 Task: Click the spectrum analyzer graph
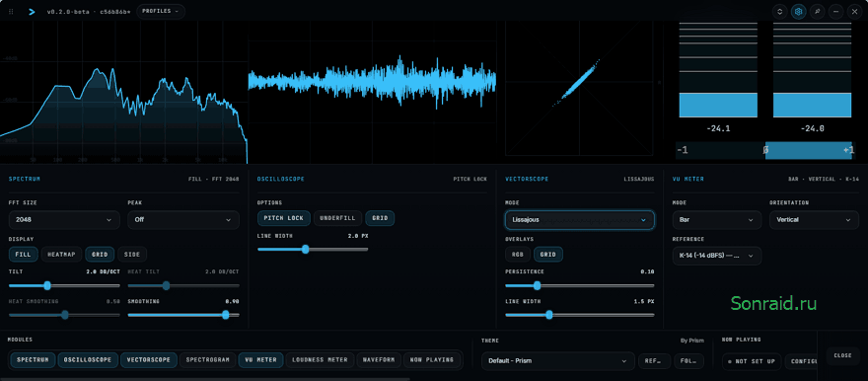[123, 92]
